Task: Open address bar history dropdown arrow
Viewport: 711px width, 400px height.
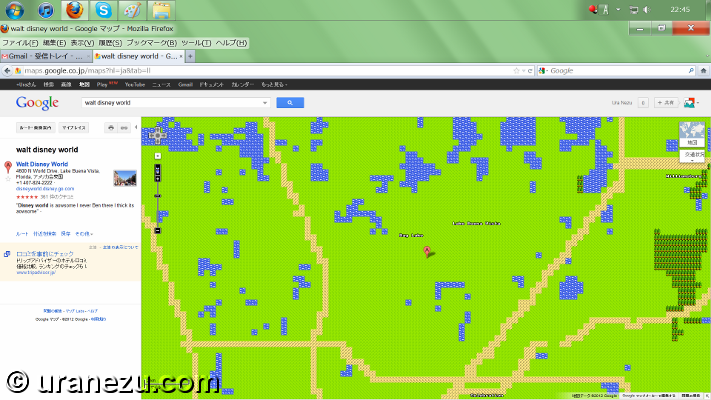Action: coord(523,71)
